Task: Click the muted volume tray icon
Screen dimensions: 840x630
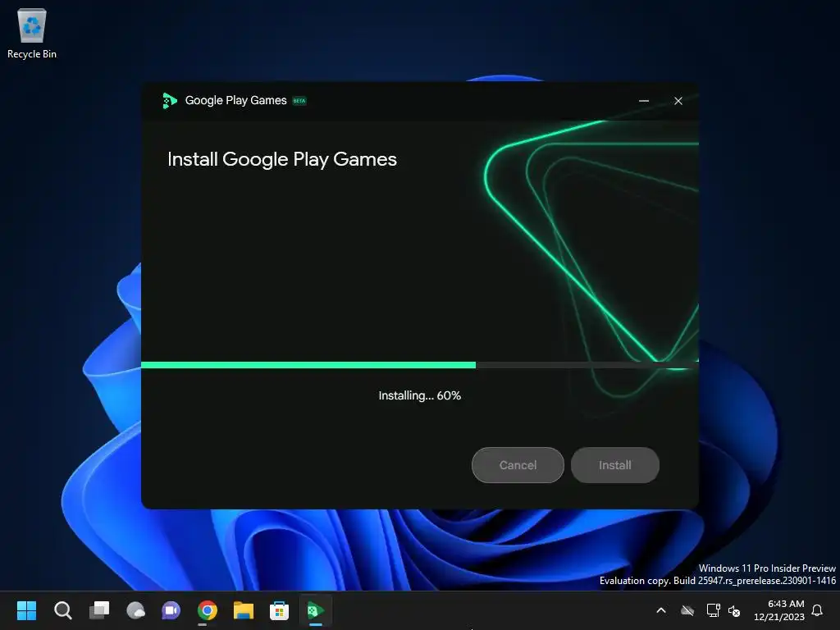Action: [x=734, y=610]
